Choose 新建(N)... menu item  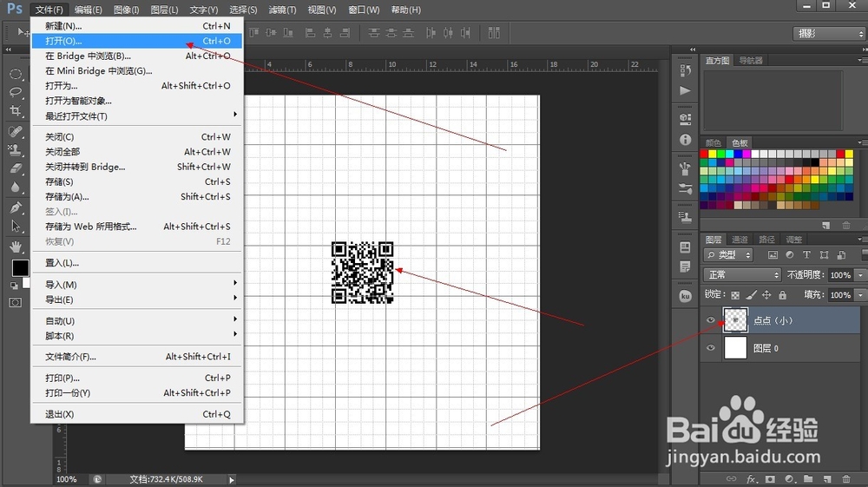tap(137, 26)
